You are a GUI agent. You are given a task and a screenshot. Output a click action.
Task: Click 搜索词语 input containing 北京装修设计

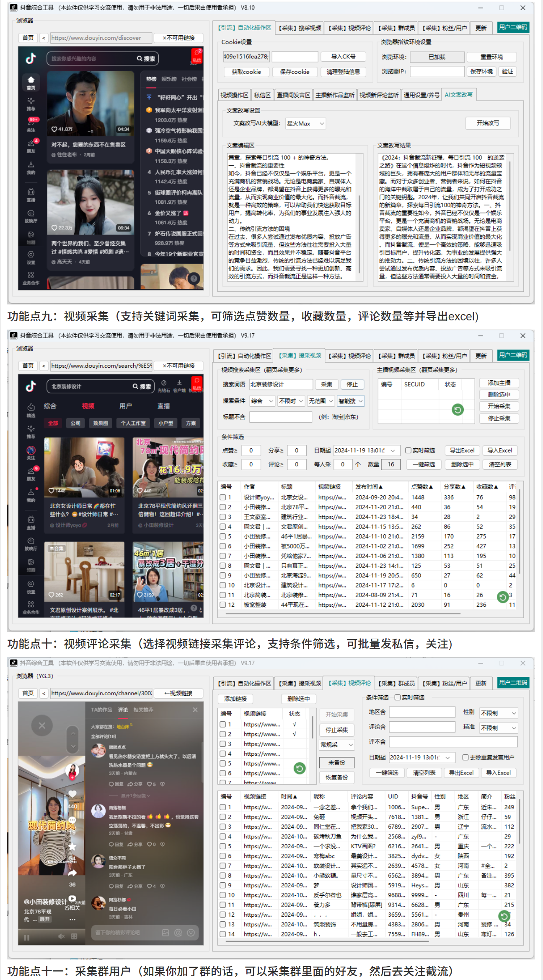click(281, 385)
